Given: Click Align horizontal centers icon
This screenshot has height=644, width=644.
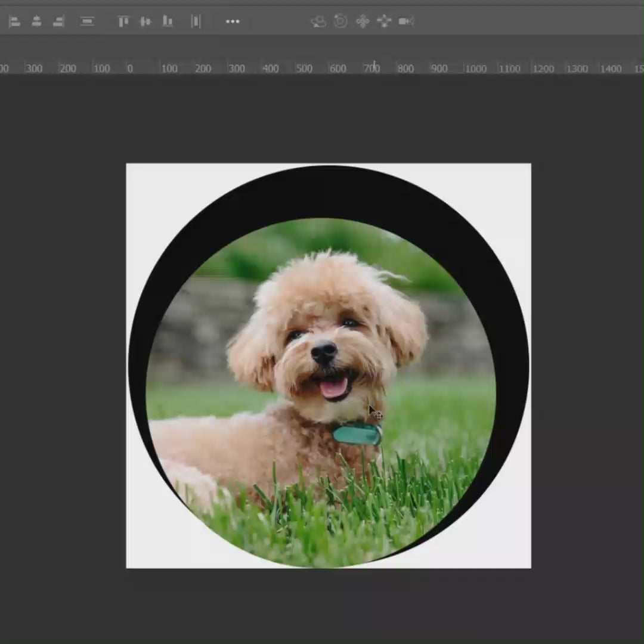Looking at the screenshot, I should click(x=36, y=21).
